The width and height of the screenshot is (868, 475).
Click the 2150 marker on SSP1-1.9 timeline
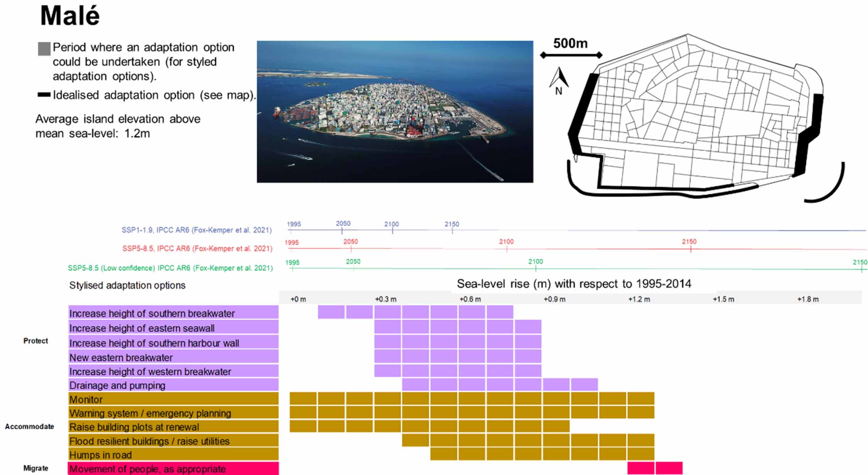[x=452, y=224]
